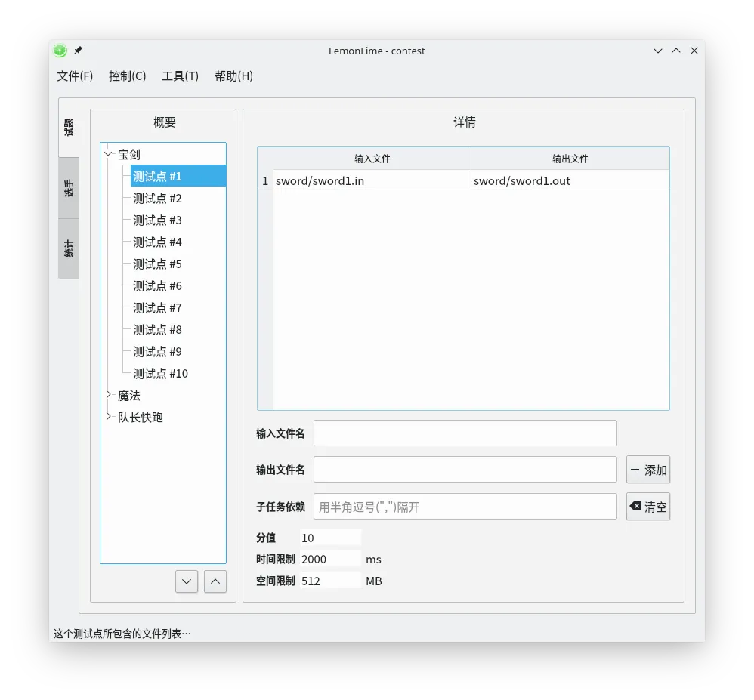Expand the 队长快跑 problem node

coord(109,417)
